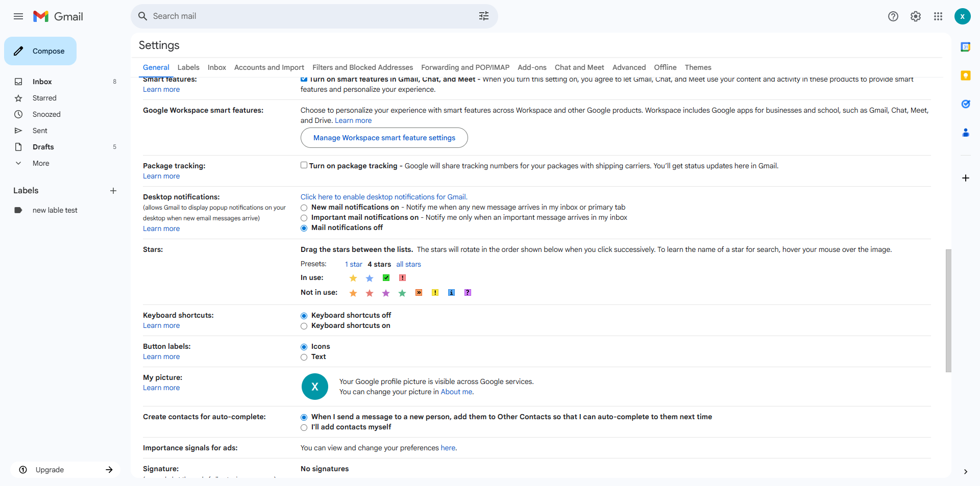This screenshot has height=486, width=980.
Task: Open Forwarding and POP/IMAP tab
Action: pos(465,67)
